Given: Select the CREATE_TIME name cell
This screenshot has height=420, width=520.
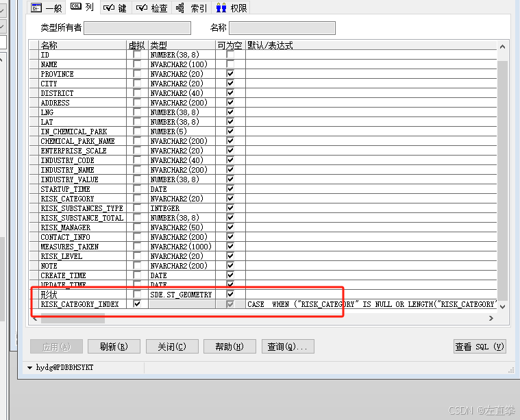Looking at the screenshot, I should point(83,275).
